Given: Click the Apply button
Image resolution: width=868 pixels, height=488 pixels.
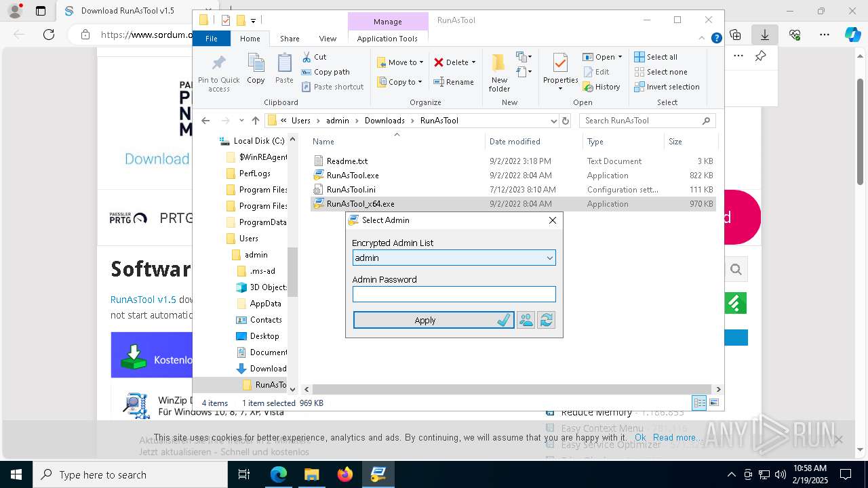Looking at the screenshot, I should click(x=433, y=320).
